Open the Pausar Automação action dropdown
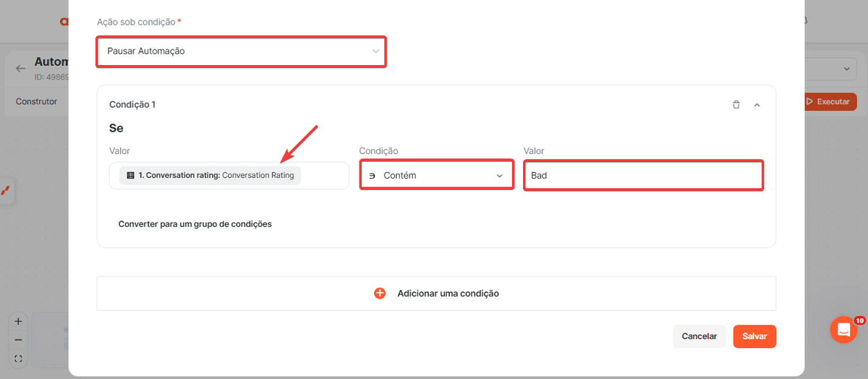Image resolution: width=868 pixels, height=379 pixels. pos(241,51)
